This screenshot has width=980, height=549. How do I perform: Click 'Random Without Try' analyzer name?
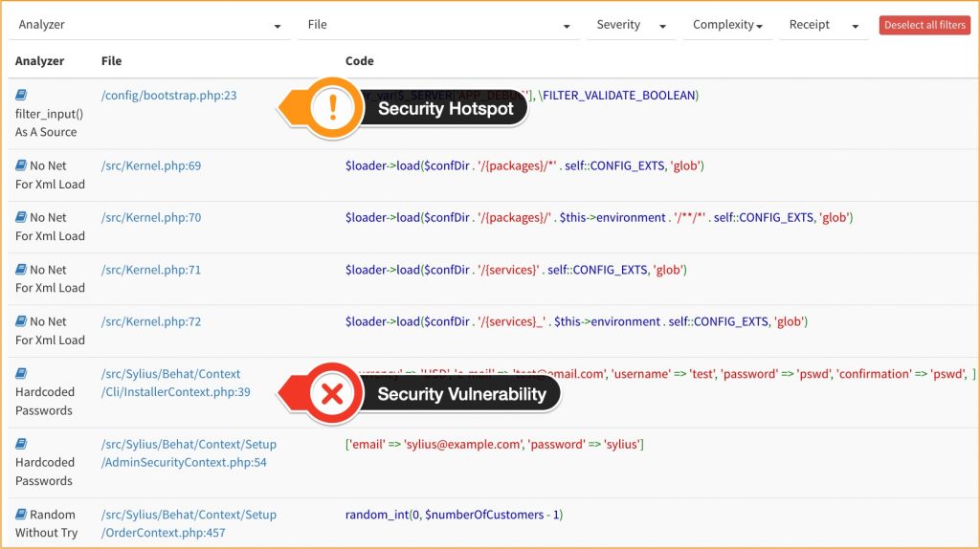(x=46, y=523)
